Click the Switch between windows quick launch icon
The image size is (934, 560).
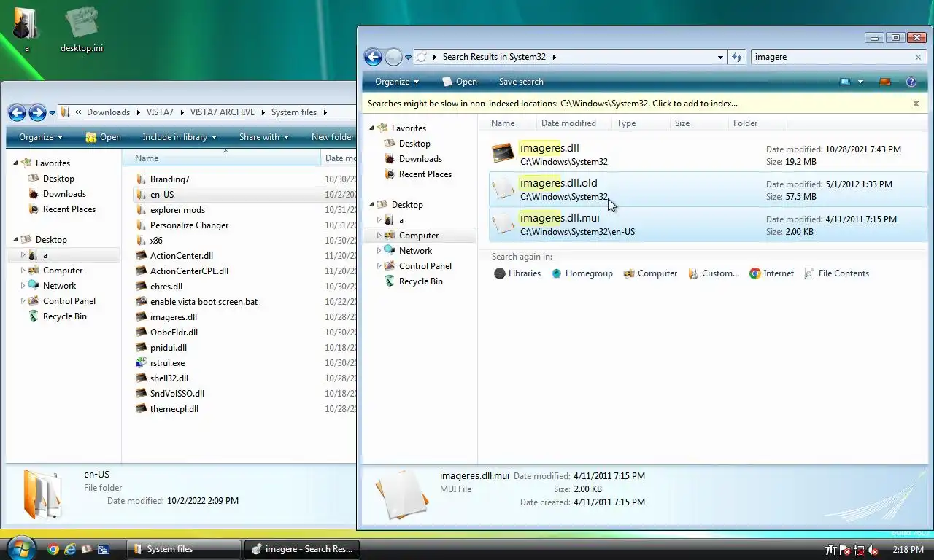pos(104,549)
